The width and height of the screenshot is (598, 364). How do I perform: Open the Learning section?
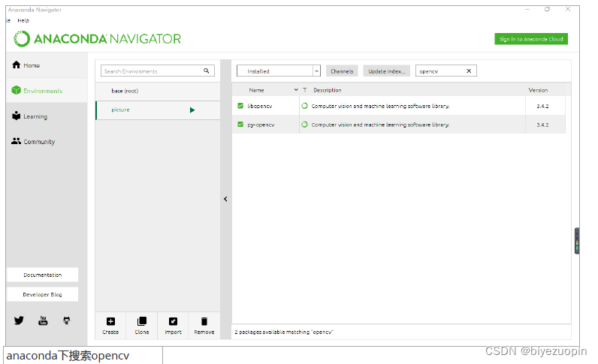[47, 116]
